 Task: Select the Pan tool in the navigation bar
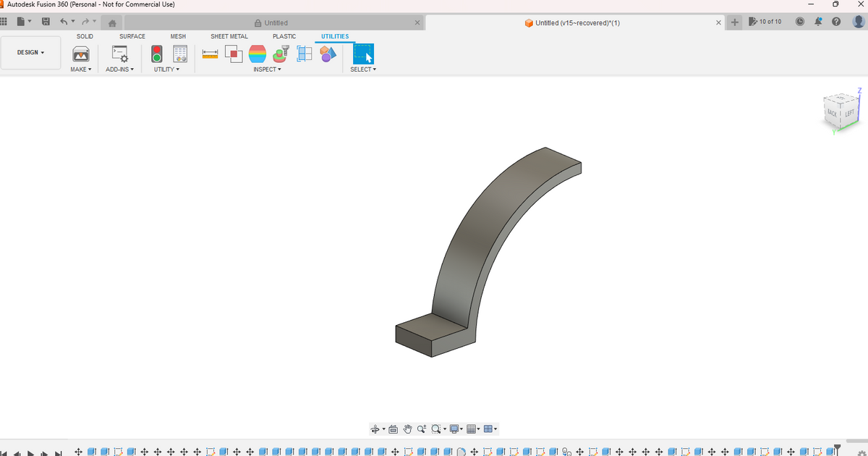tap(407, 428)
